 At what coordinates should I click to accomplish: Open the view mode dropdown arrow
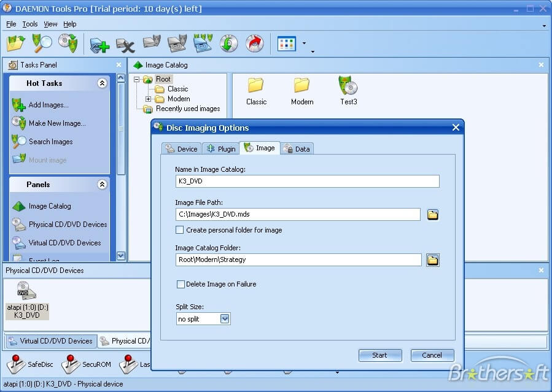[x=304, y=44]
